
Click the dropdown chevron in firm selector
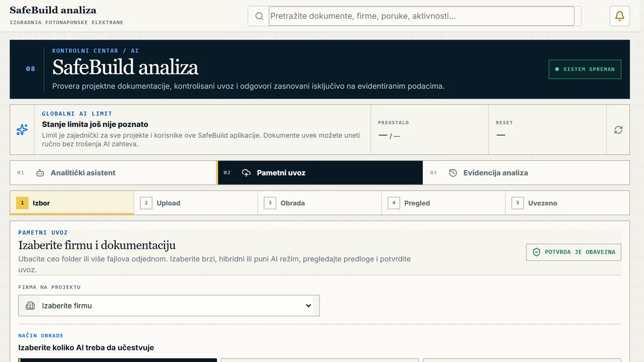tap(308, 306)
